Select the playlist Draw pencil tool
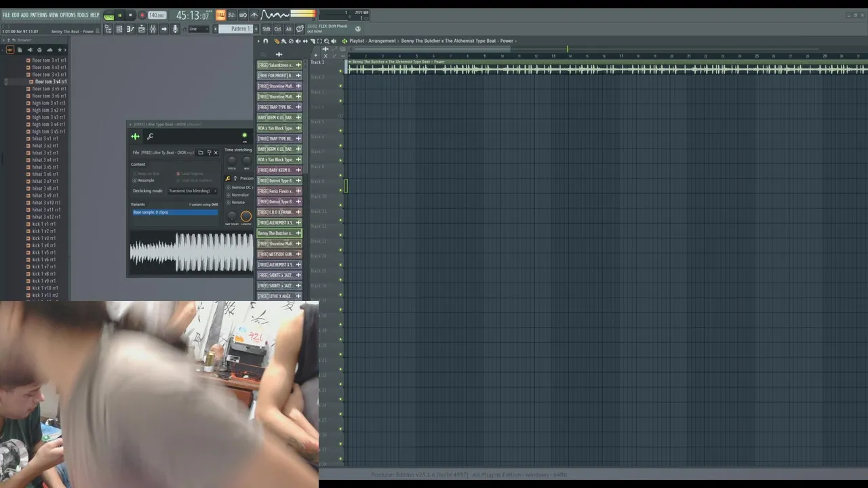The image size is (868, 488). pos(276,41)
